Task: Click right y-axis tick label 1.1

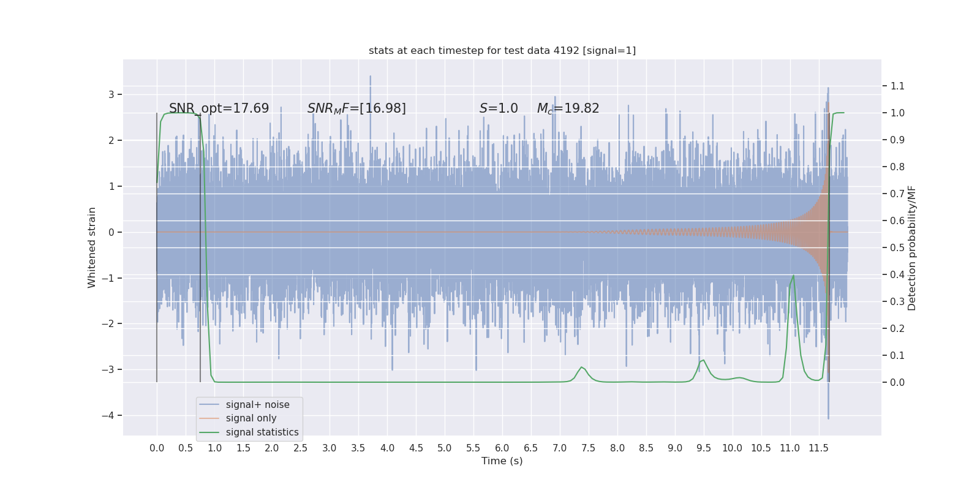Action: (897, 86)
